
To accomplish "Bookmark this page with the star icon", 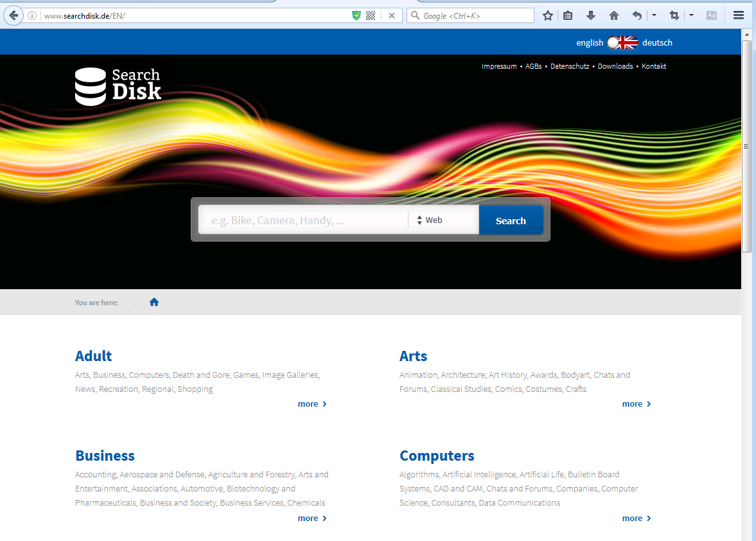I will point(548,15).
